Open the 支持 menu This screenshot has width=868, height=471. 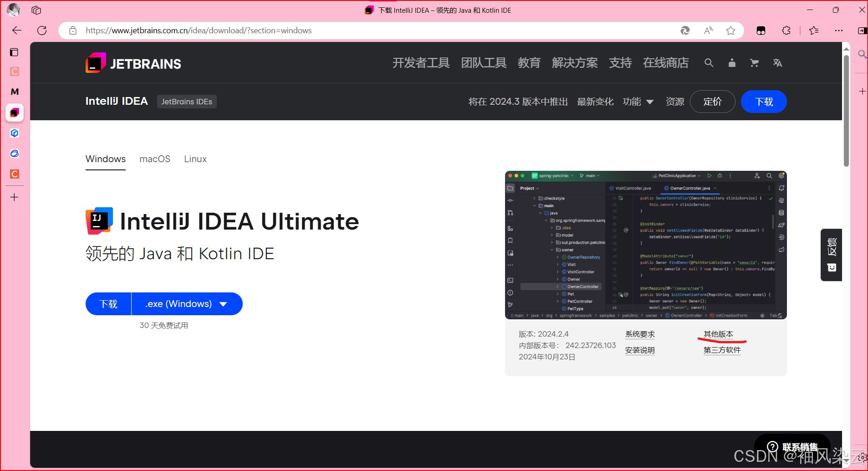click(620, 63)
